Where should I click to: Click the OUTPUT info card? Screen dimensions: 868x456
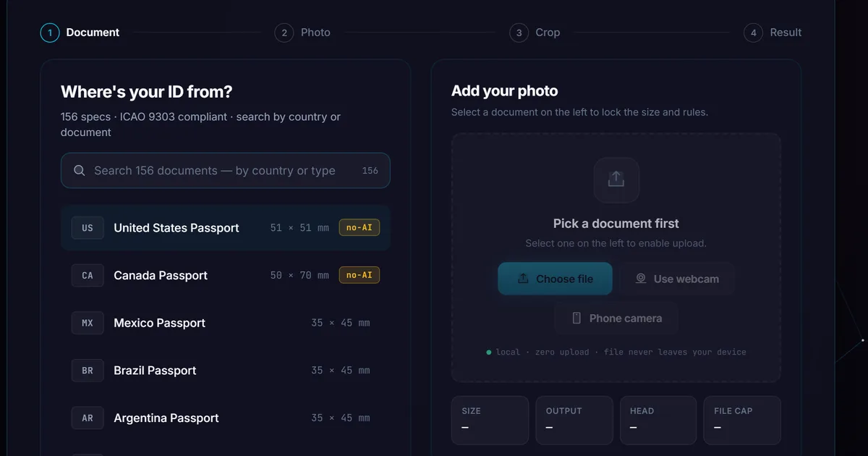(574, 420)
